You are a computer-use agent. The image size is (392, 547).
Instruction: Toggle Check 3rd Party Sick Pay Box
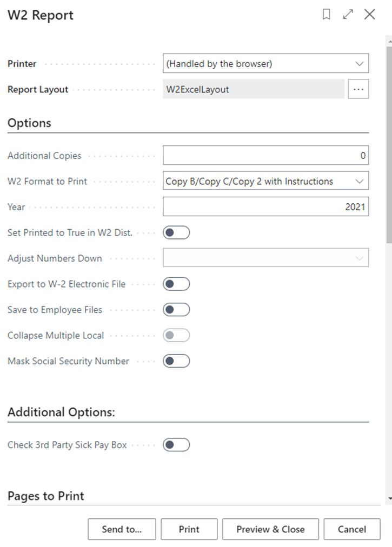point(176,445)
